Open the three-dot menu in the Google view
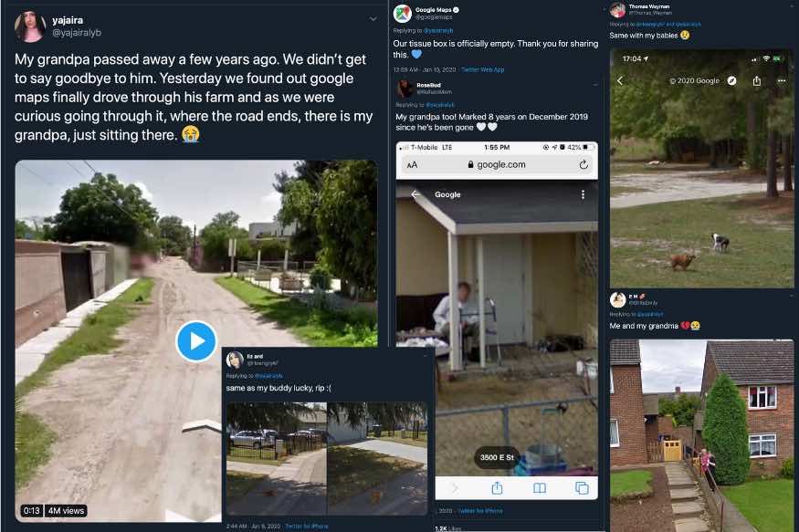Viewport: 799px width, 532px height. (583, 194)
